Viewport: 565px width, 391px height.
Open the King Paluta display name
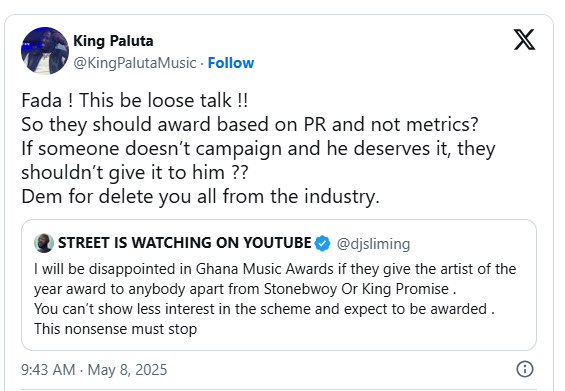(113, 41)
